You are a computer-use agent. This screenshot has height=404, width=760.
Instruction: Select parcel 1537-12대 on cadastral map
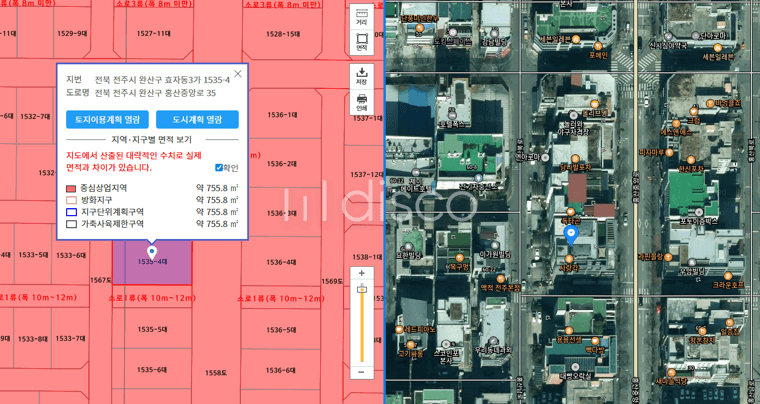[x=367, y=174]
